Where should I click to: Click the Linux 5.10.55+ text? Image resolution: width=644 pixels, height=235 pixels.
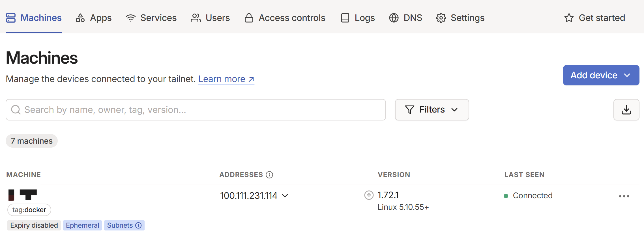[x=403, y=207]
